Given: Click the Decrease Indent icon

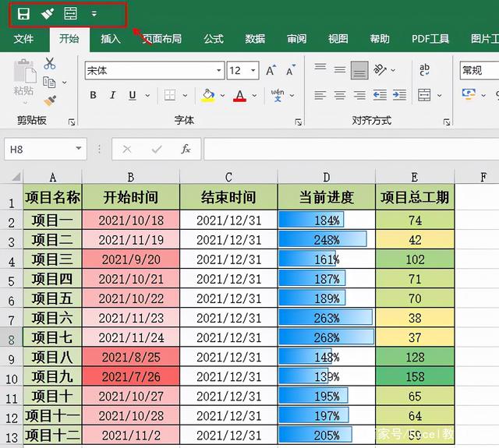Looking at the screenshot, I should tap(380, 95).
